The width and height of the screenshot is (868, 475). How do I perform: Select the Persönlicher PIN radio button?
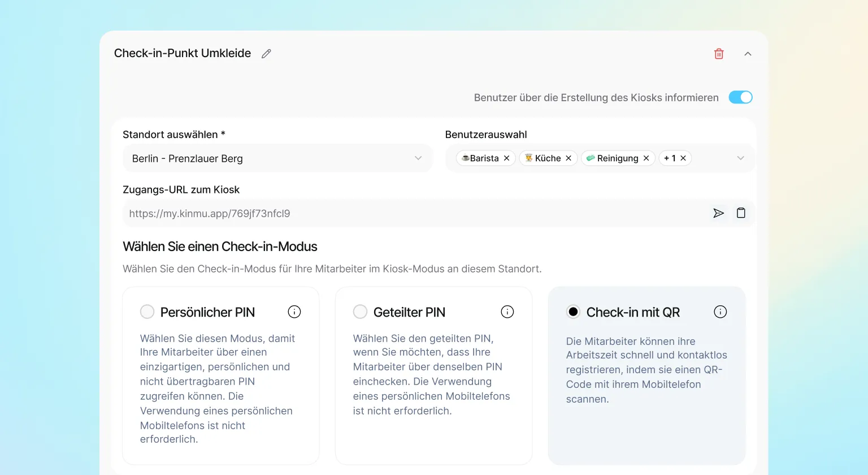[147, 312]
